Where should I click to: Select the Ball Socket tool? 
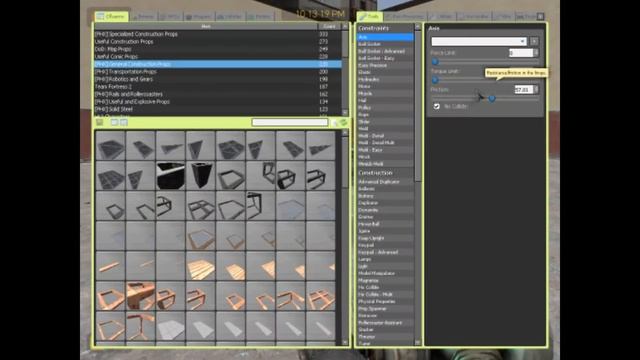(x=385, y=44)
